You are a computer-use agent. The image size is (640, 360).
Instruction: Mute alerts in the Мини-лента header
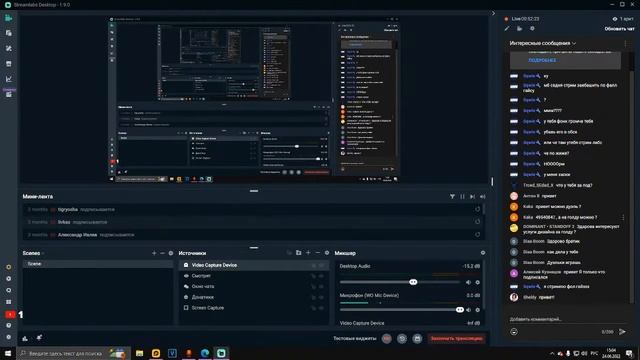click(482, 196)
